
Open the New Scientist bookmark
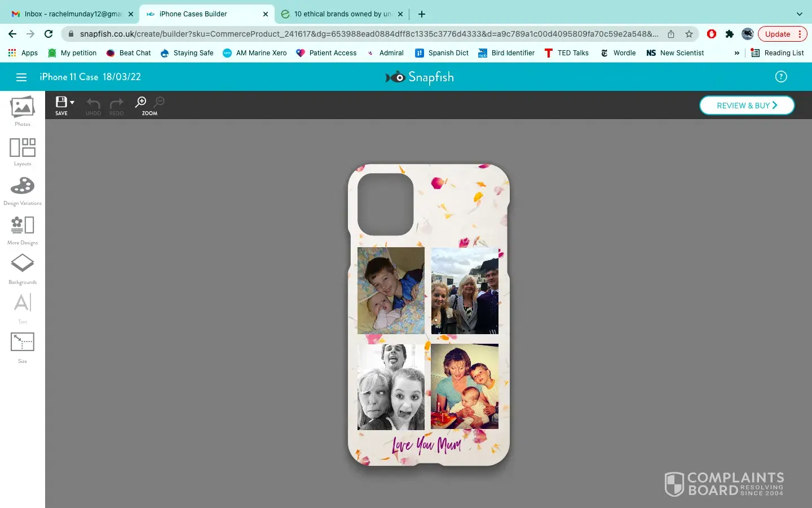pyautogui.click(x=675, y=53)
